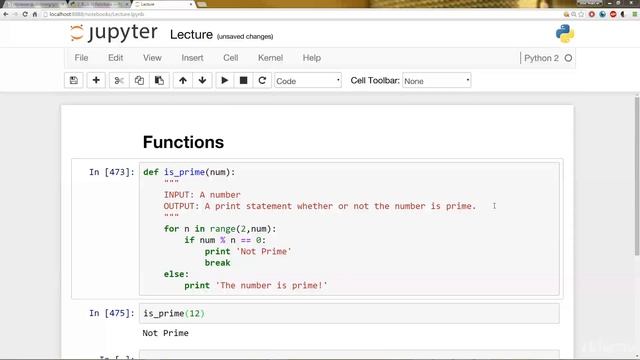Go back using browser back arrow
Screen dimensions: 640x360
(x=6, y=14)
